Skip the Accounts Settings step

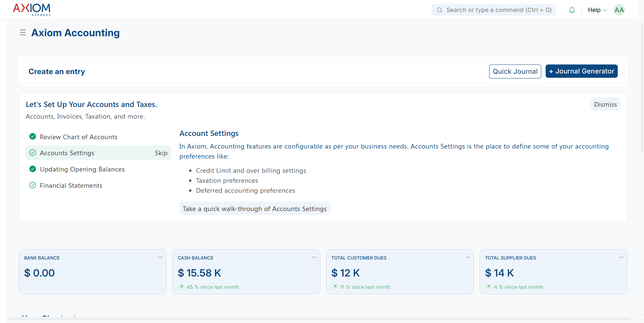pos(161,153)
